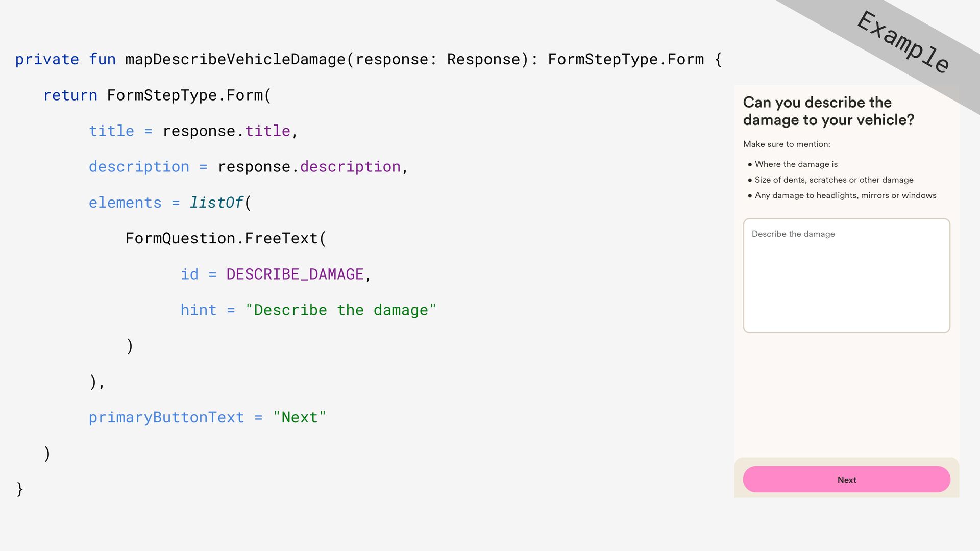Click the 'return' keyword in code
The width and height of the screenshot is (980, 551).
pos(70,95)
